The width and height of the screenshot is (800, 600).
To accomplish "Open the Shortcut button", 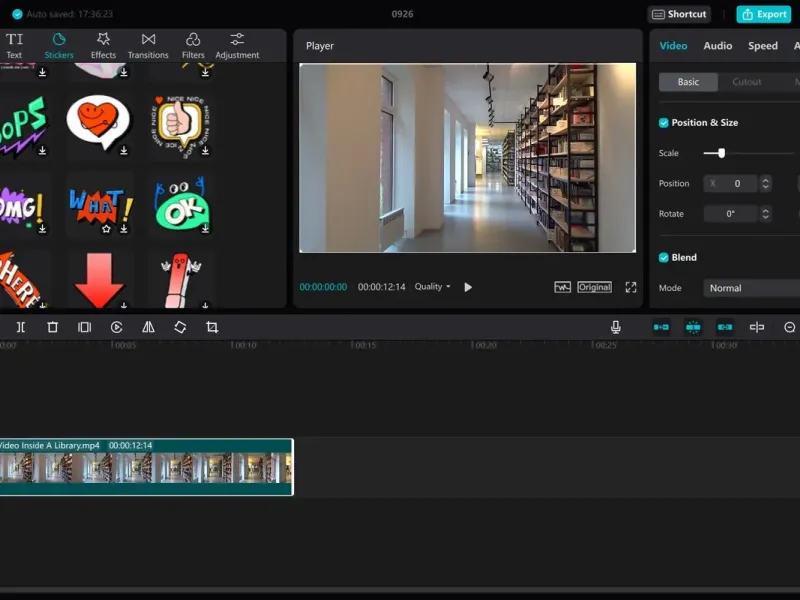I will coord(679,14).
